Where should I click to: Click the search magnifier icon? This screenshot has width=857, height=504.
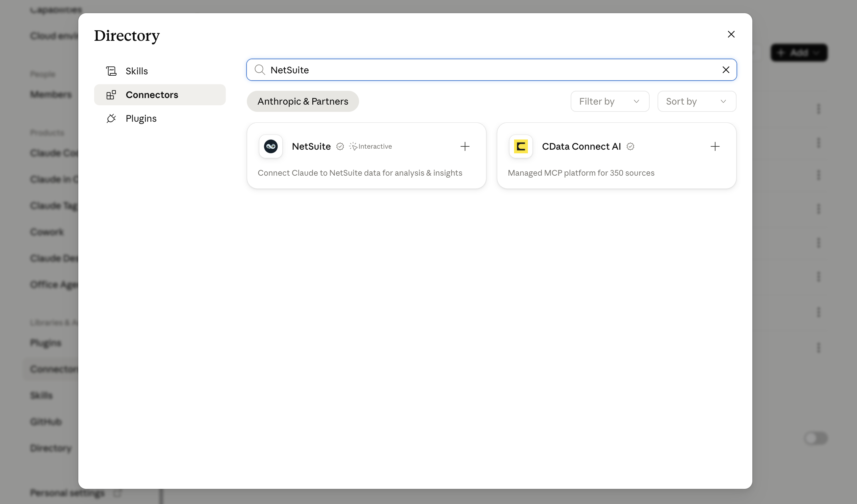coord(260,70)
